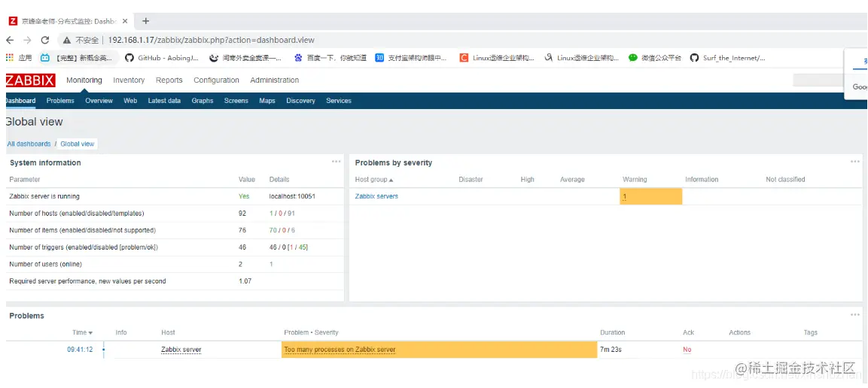Open the Zabbix servers host group link
The width and height of the screenshot is (868, 388).
coord(376,196)
